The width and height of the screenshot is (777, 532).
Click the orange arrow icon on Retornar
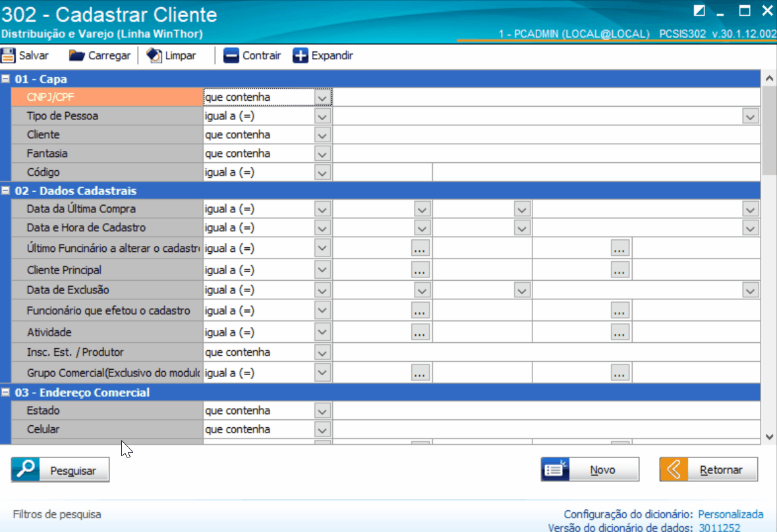pyautogui.click(x=674, y=469)
